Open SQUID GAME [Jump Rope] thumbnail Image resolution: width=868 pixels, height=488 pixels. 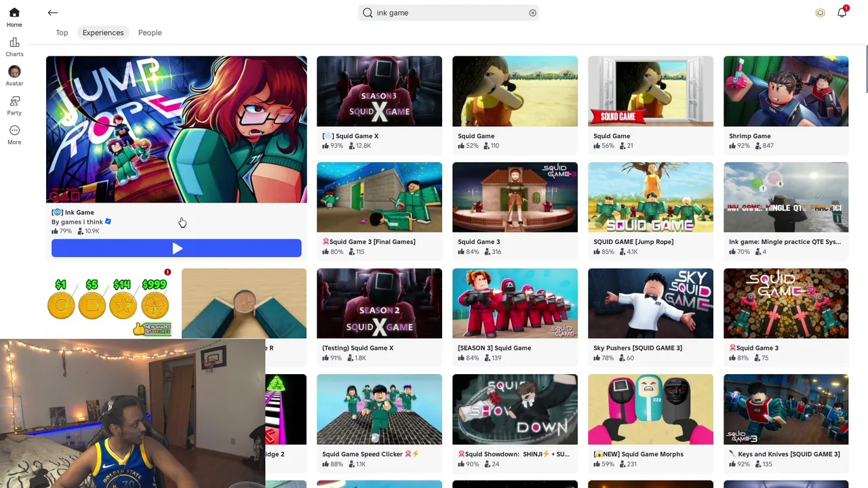click(650, 197)
